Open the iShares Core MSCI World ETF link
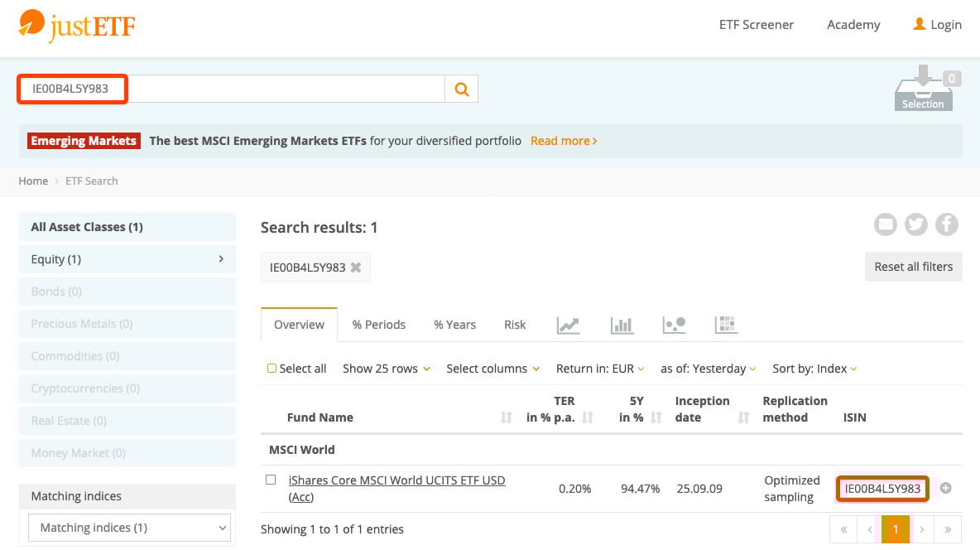 click(x=396, y=480)
